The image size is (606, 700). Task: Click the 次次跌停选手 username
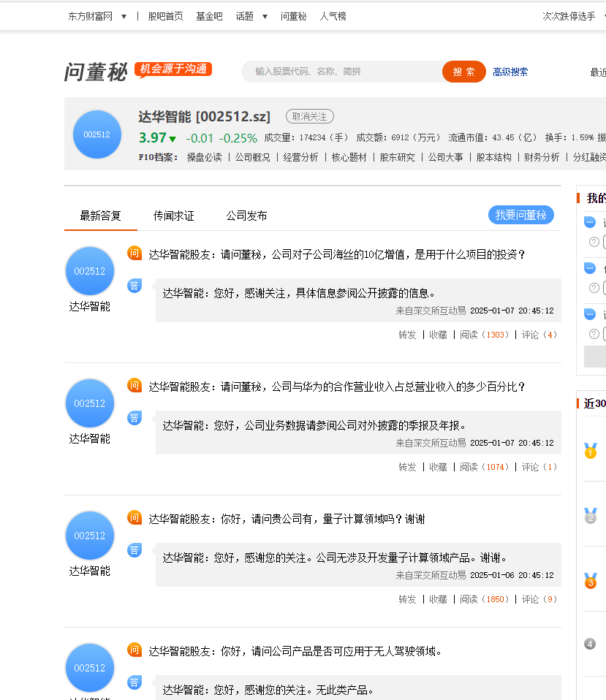pyautogui.click(x=569, y=17)
